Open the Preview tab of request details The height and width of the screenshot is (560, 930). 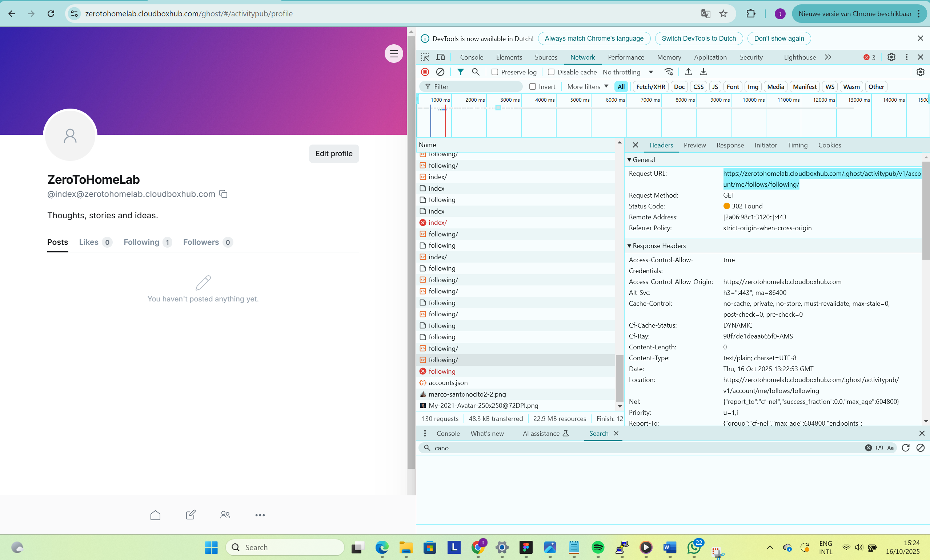(694, 145)
